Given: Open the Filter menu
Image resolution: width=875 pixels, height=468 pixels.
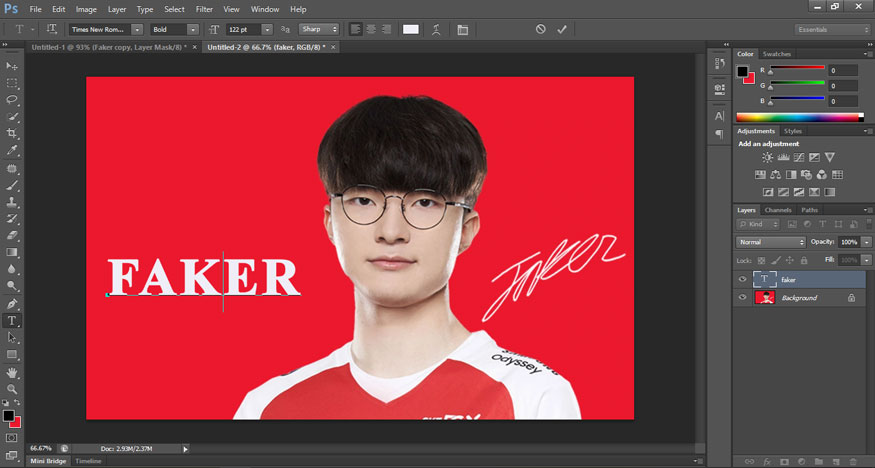Looking at the screenshot, I should pos(204,9).
